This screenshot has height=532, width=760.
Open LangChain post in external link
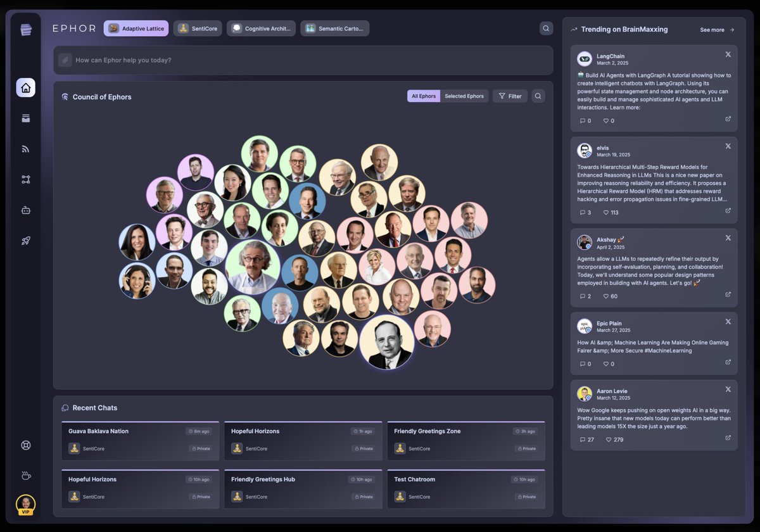click(x=728, y=119)
